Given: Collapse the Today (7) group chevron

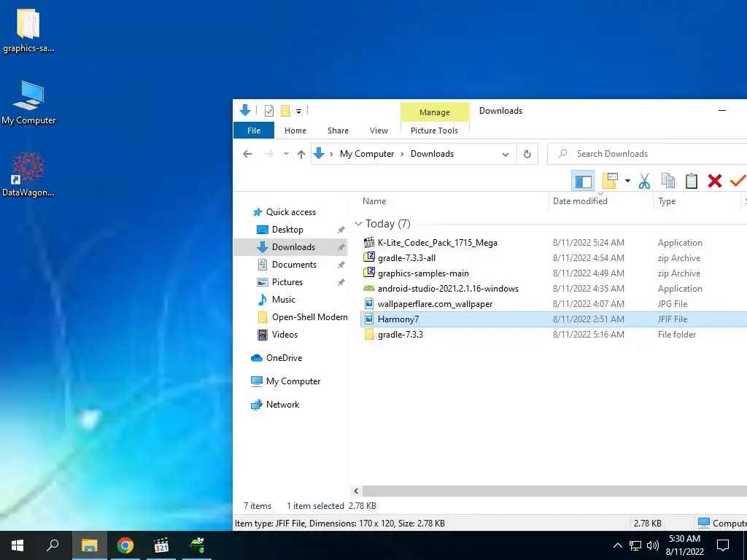Looking at the screenshot, I should tap(358, 224).
